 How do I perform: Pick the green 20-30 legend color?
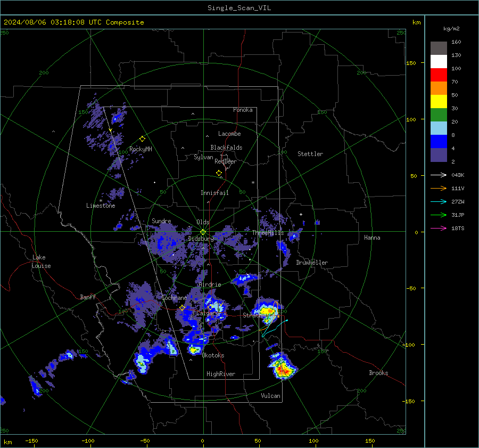[x=439, y=115]
